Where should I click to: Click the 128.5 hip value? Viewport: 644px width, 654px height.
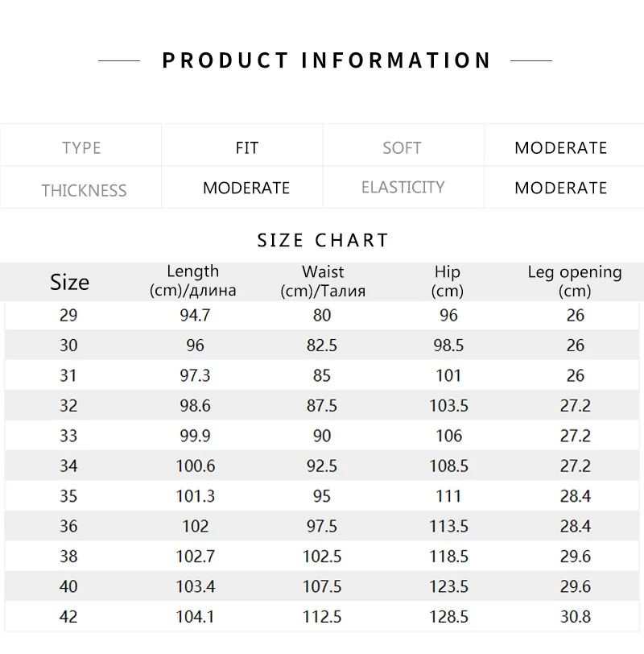click(448, 618)
